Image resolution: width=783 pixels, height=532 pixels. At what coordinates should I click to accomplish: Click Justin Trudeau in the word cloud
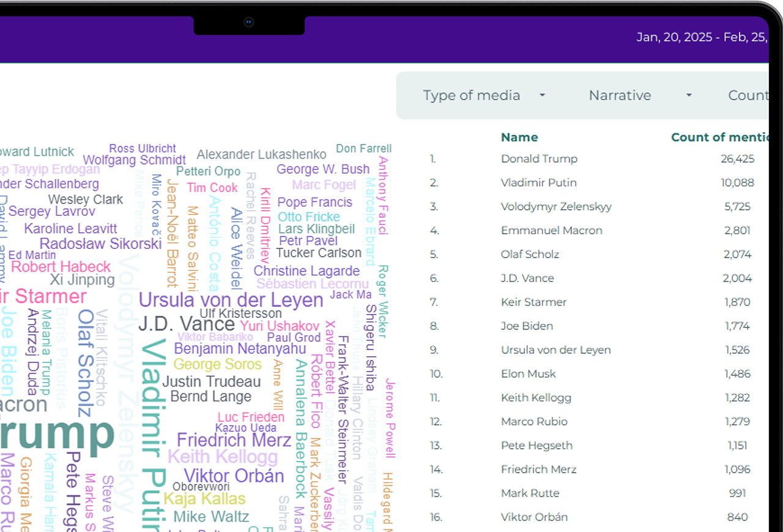click(212, 382)
